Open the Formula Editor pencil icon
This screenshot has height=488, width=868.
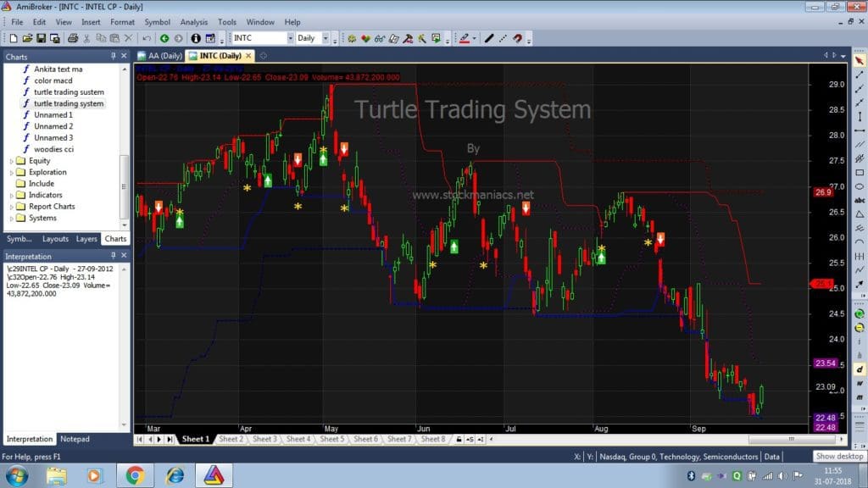point(393,38)
